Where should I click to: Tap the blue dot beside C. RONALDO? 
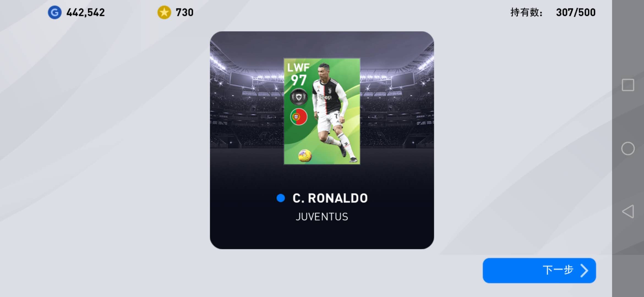tap(280, 198)
